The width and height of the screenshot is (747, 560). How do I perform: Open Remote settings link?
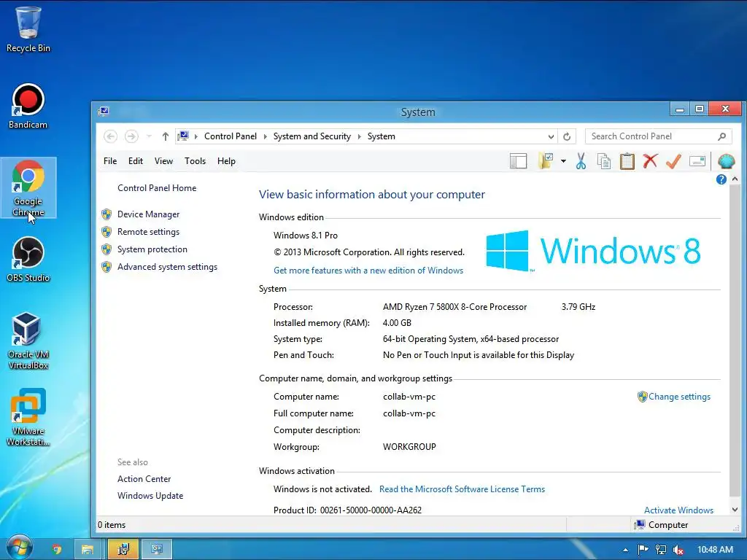coord(149,232)
